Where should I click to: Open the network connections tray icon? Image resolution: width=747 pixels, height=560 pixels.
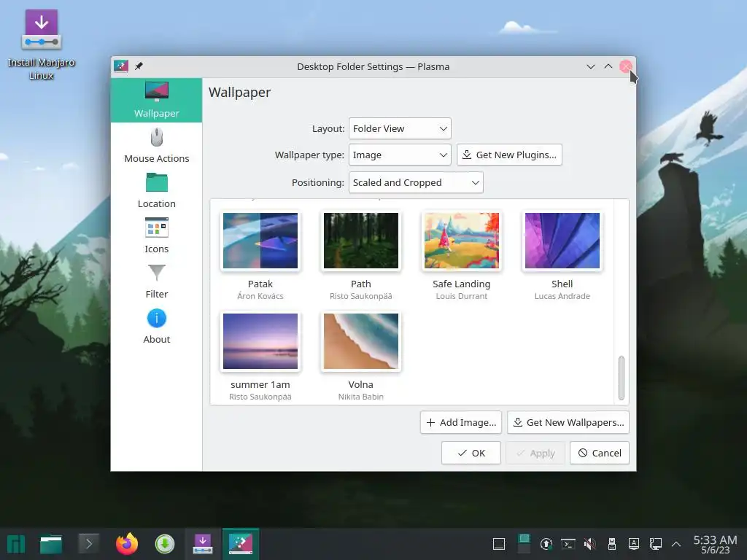656,544
